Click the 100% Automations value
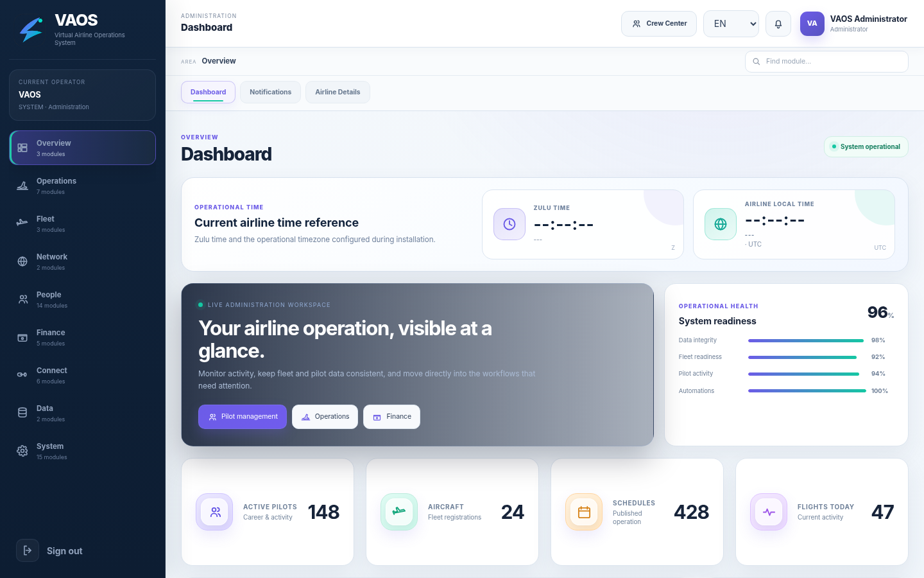The image size is (924, 578). tap(880, 390)
